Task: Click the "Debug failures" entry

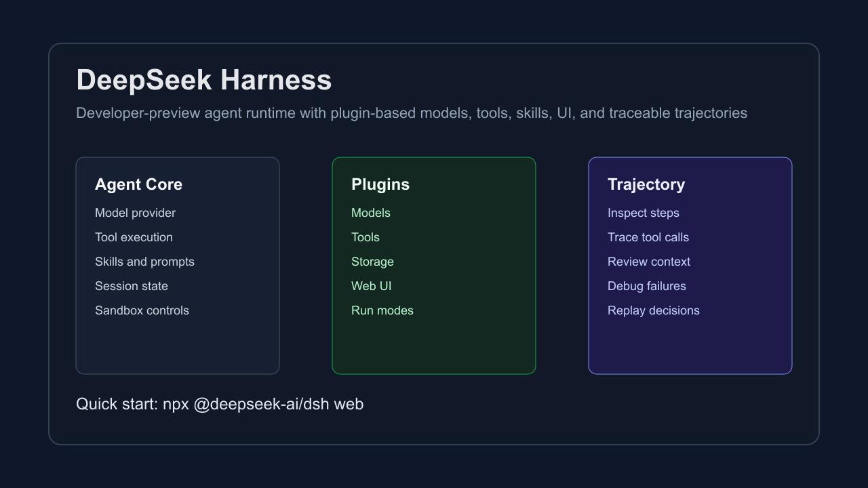Action: pyautogui.click(x=647, y=286)
